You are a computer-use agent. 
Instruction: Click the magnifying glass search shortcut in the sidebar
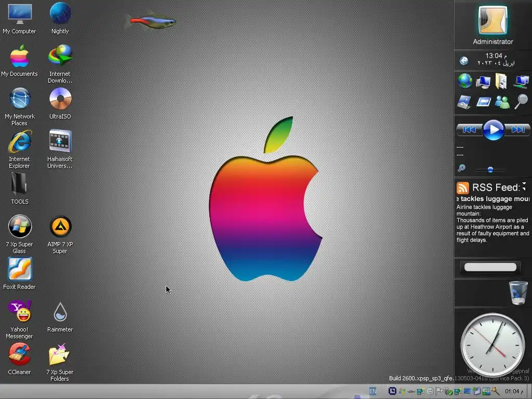tap(521, 101)
